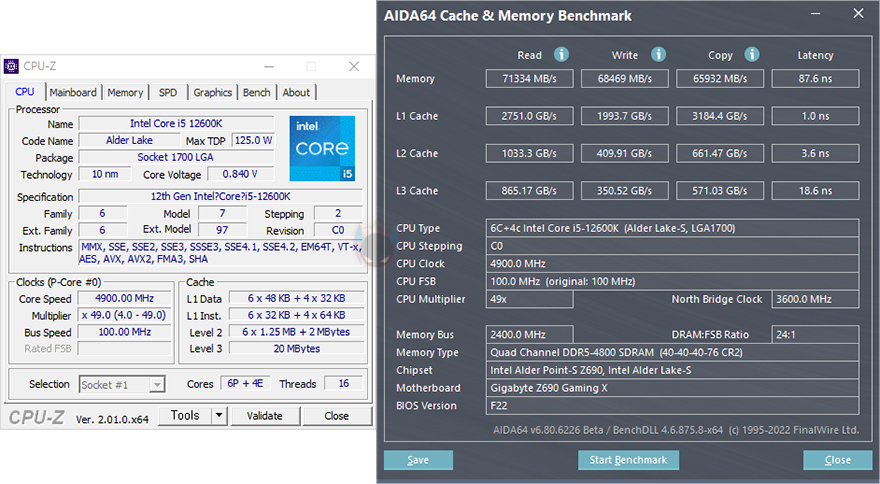Click the CPU Clock 4900.0 MHz field

pyautogui.click(x=672, y=263)
